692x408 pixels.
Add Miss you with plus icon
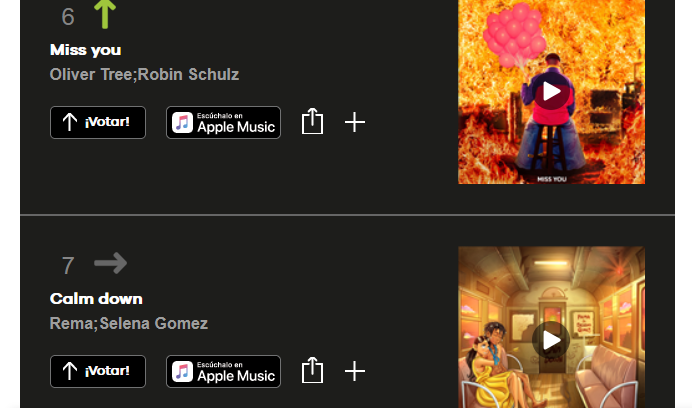pyautogui.click(x=355, y=122)
